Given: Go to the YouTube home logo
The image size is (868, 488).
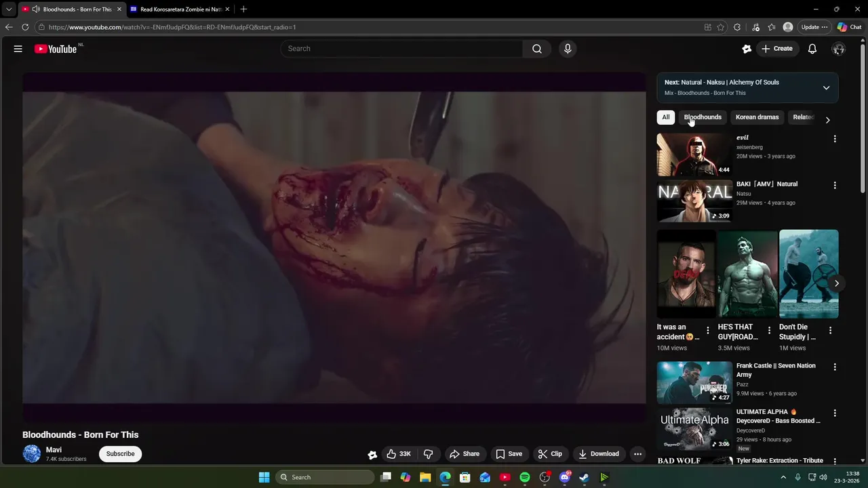Looking at the screenshot, I should pos(56,49).
